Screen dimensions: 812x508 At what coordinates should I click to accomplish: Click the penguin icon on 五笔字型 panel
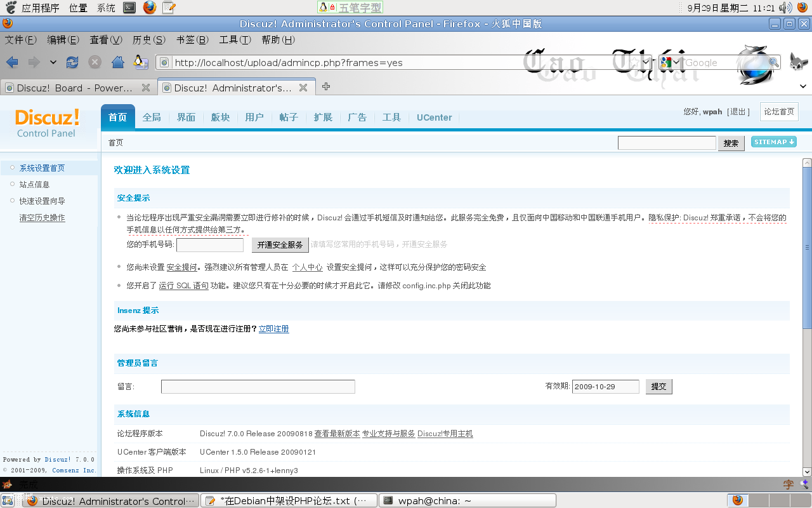322,7
